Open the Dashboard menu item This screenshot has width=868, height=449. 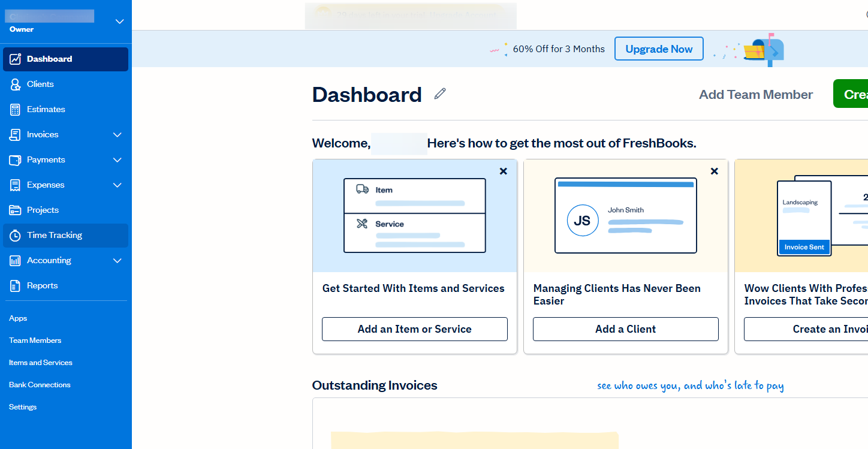[x=66, y=59]
